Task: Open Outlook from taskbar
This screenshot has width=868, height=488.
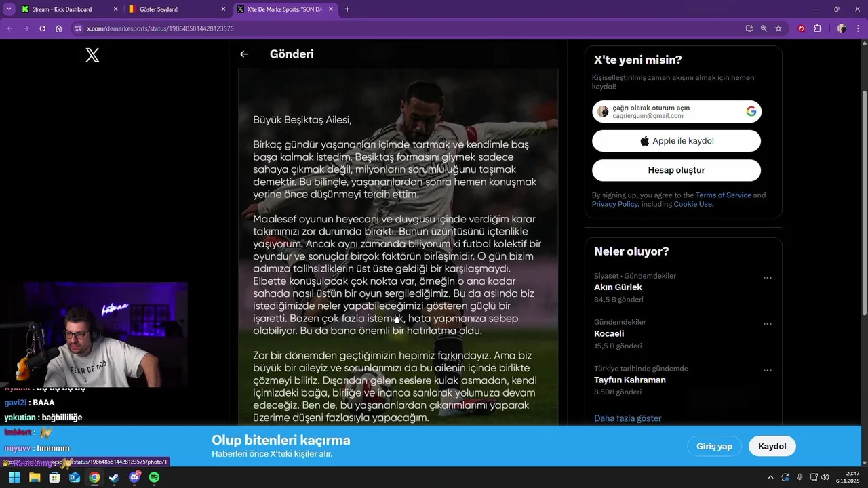Action: 75,477
